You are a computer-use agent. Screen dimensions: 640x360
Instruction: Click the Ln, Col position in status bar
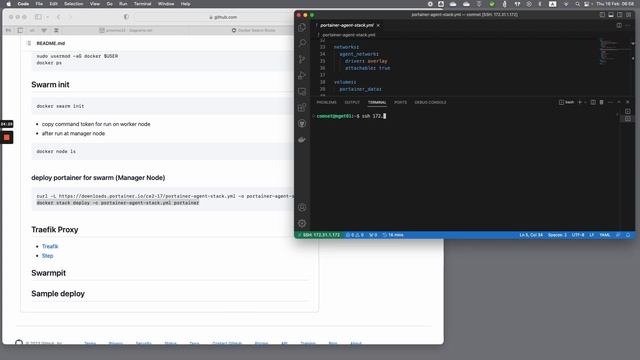[531, 235]
